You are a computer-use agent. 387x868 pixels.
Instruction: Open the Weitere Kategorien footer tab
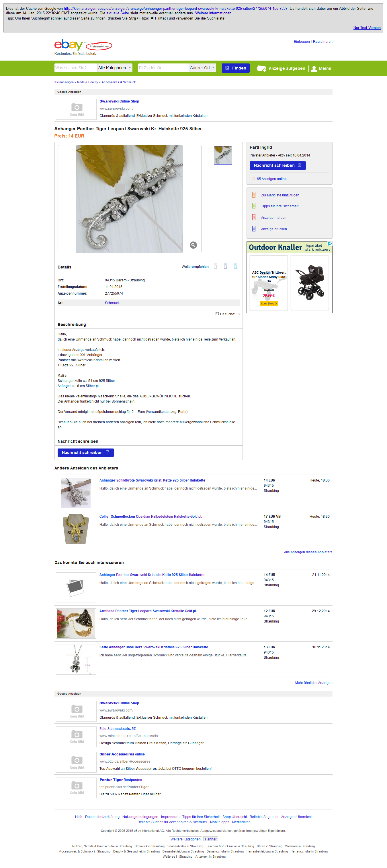pyautogui.click(x=185, y=839)
